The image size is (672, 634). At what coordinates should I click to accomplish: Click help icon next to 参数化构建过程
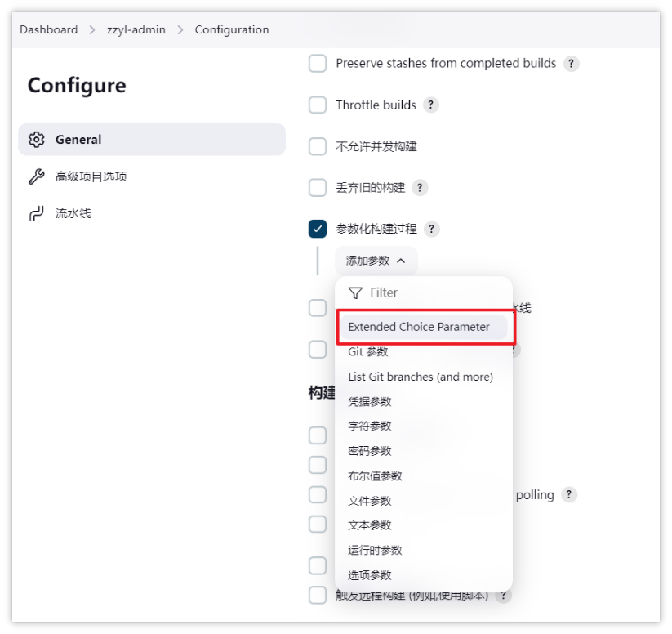[x=432, y=229]
